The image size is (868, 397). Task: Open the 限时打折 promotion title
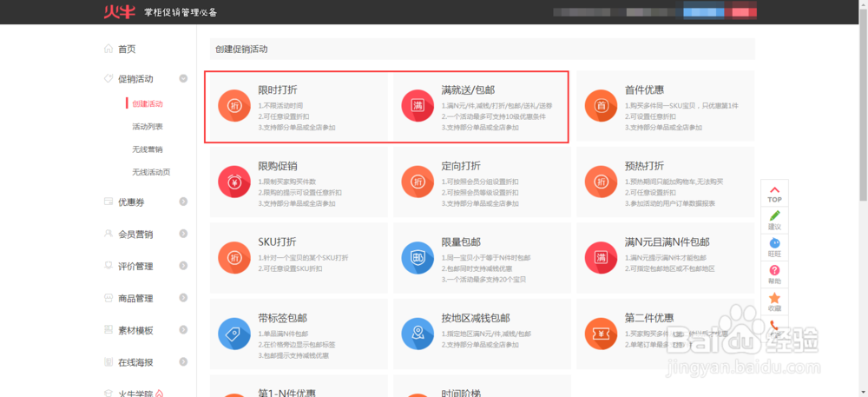point(278,89)
